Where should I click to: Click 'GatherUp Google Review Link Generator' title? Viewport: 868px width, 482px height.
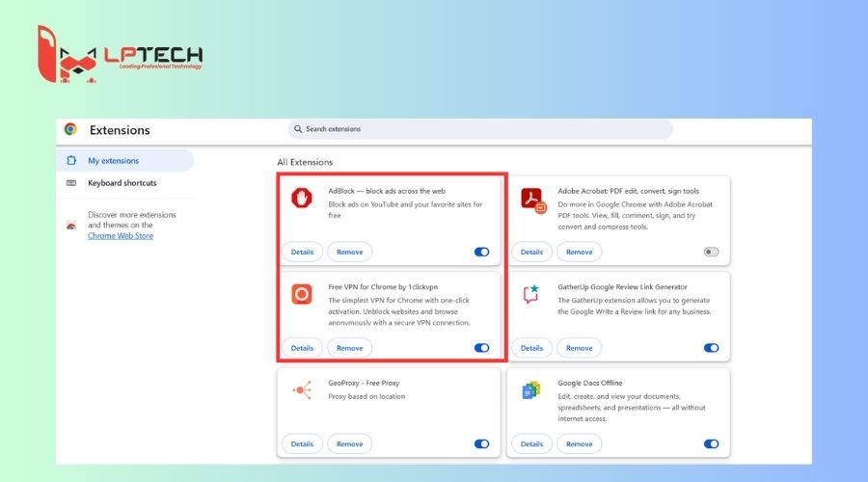(x=622, y=286)
